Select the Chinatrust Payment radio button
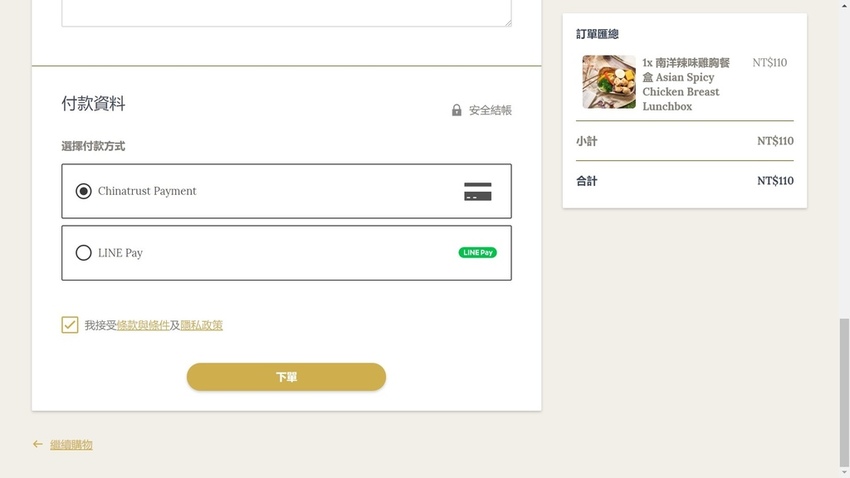Image resolution: width=850 pixels, height=478 pixels. (x=84, y=191)
